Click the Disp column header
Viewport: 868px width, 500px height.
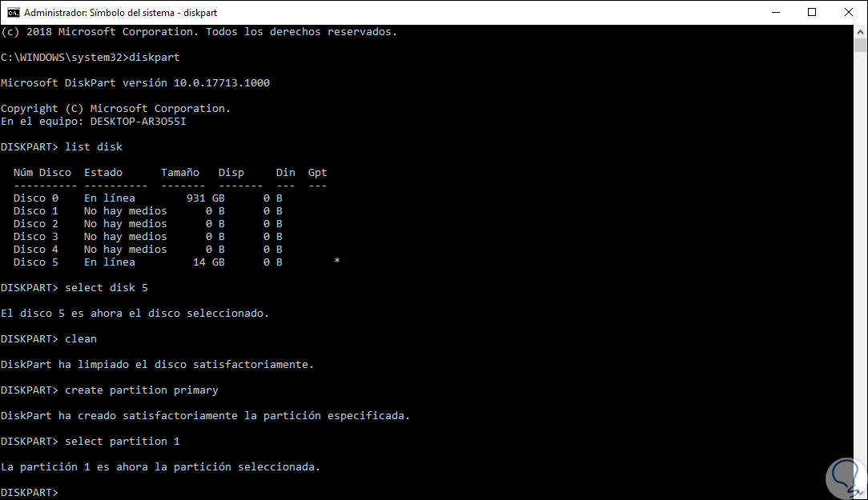coord(231,173)
